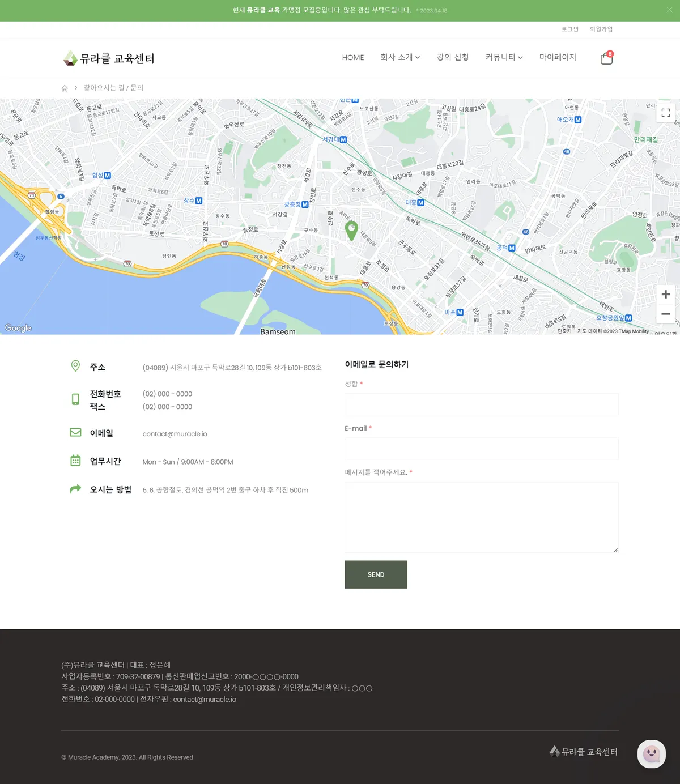
Task: Submit the form with SEND button
Action: click(x=376, y=574)
